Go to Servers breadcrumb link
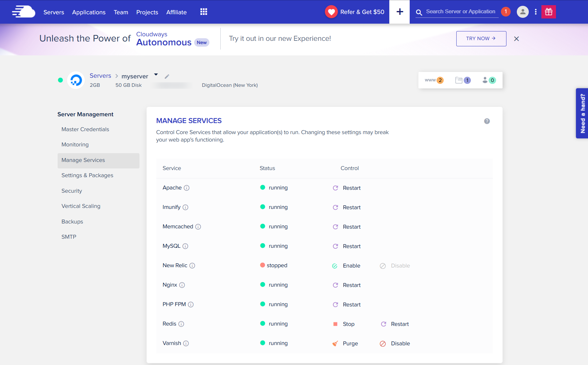 pos(100,76)
